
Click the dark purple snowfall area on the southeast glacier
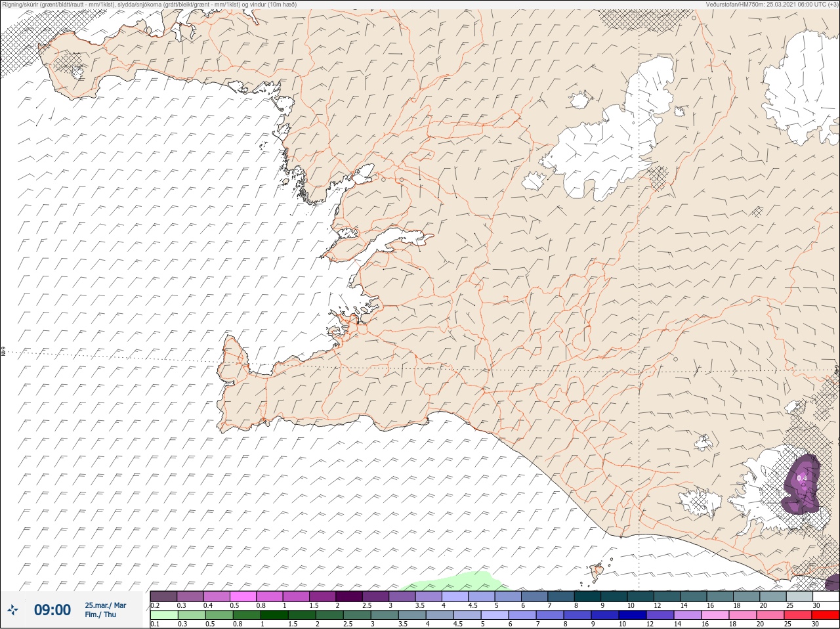pos(802,485)
